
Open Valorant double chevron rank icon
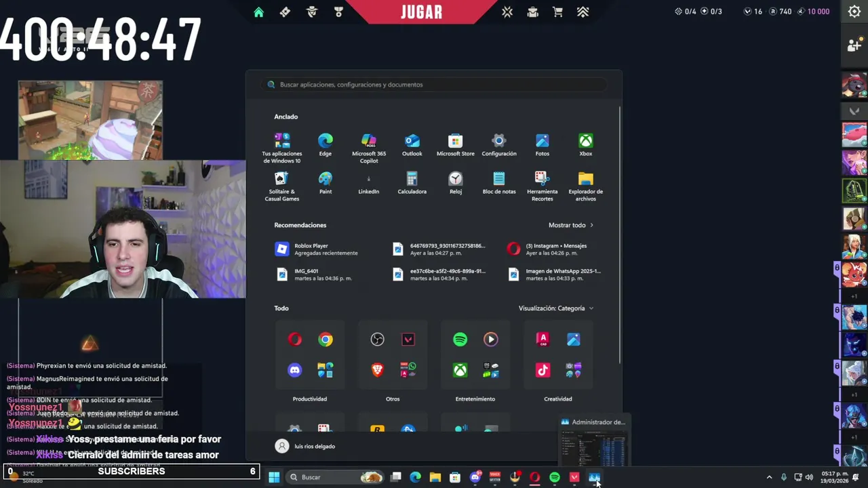tap(583, 12)
